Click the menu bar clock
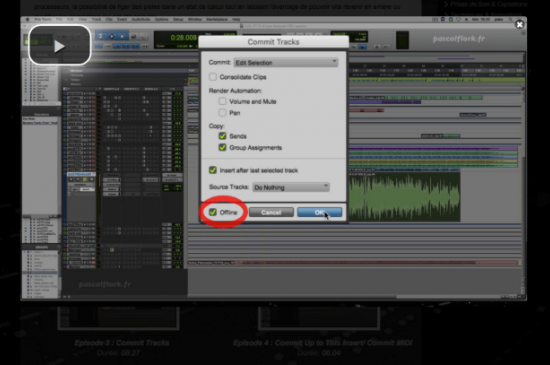Viewport: 550px width, 365px height. (481, 19)
